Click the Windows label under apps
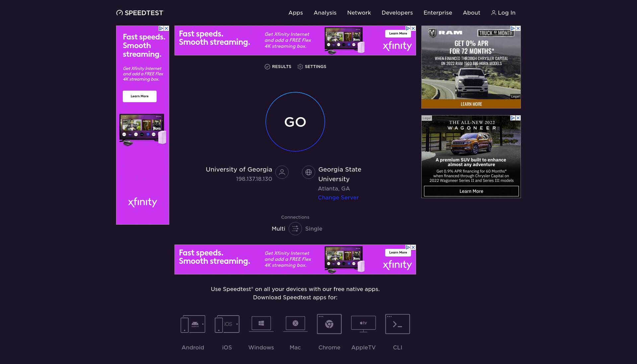 tap(261, 347)
